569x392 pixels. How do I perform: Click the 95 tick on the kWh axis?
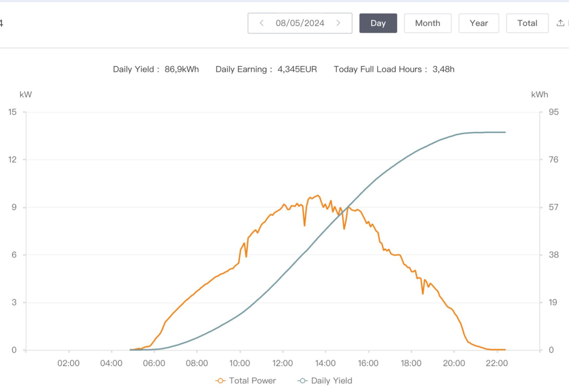(x=553, y=112)
